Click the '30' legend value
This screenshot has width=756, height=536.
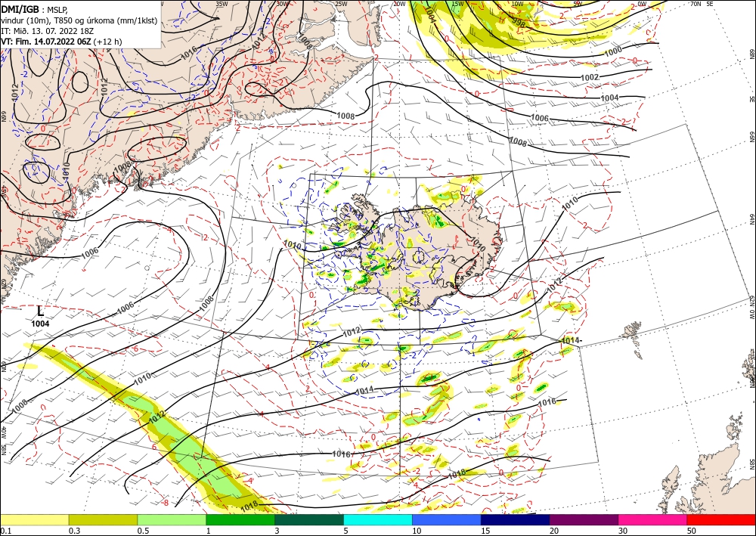coord(623,531)
